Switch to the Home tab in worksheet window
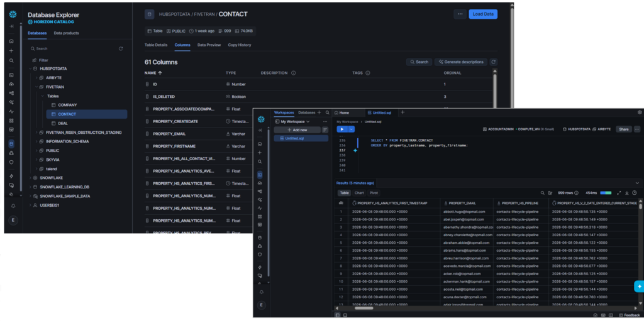Viewport: 644px width, 321px height. (x=341, y=112)
